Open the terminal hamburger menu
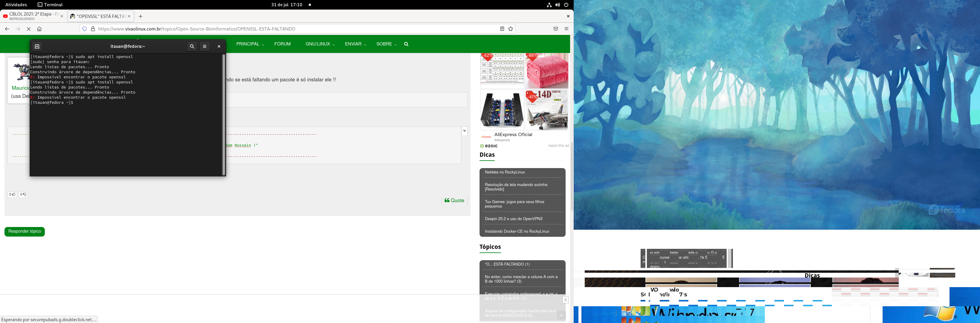 [x=205, y=46]
